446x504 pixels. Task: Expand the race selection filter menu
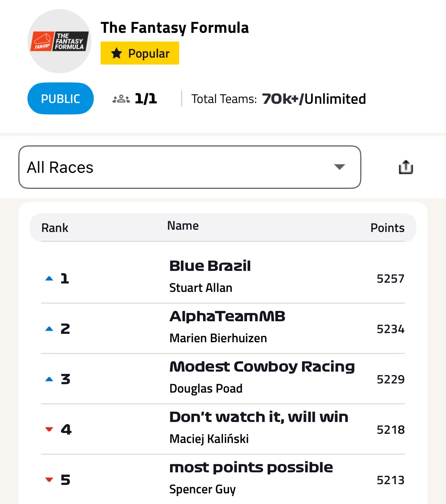point(189,167)
